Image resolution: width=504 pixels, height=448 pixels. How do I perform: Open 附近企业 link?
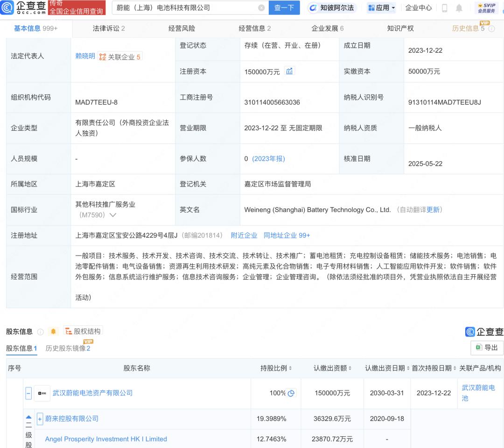[244, 235]
